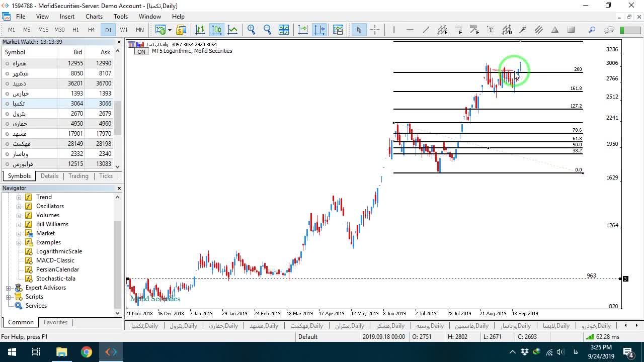Open the Details tab in Market Watch
The height and width of the screenshot is (362, 644).
(49, 176)
